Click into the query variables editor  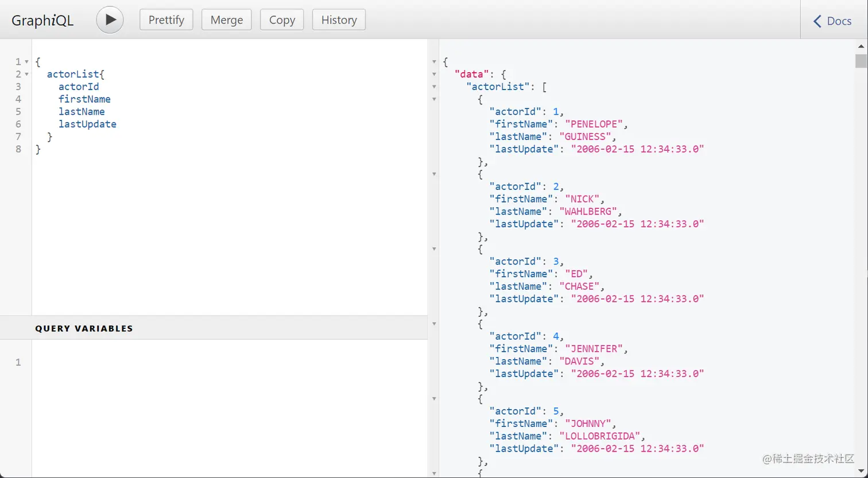(x=230, y=402)
